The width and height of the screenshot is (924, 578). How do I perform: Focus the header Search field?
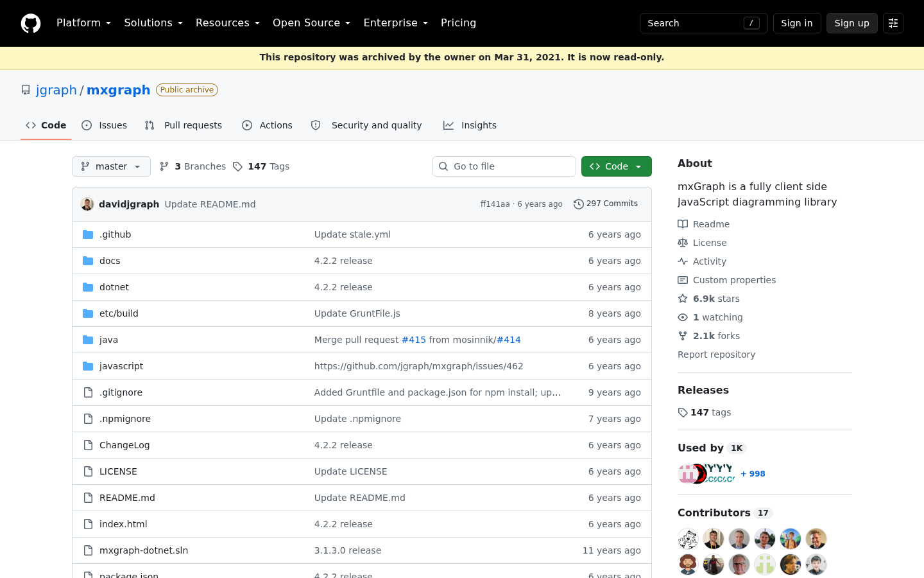tap(704, 23)
